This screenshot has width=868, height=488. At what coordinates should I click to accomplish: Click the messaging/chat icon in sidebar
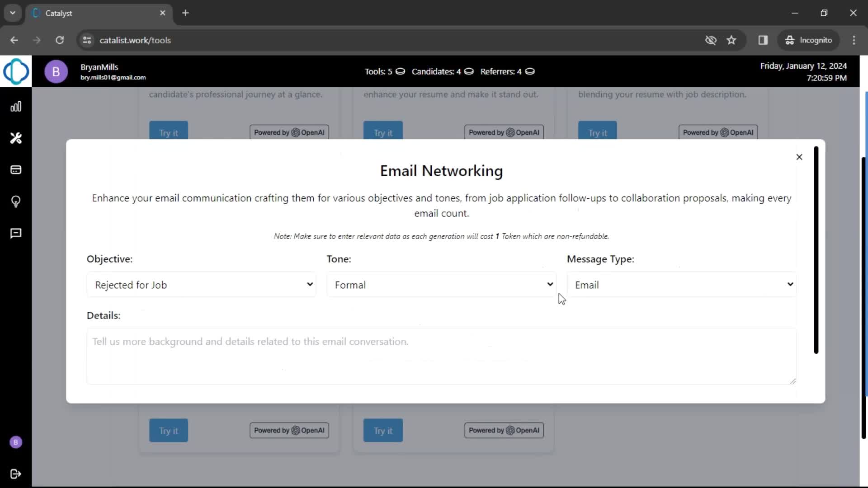[16, 233]
